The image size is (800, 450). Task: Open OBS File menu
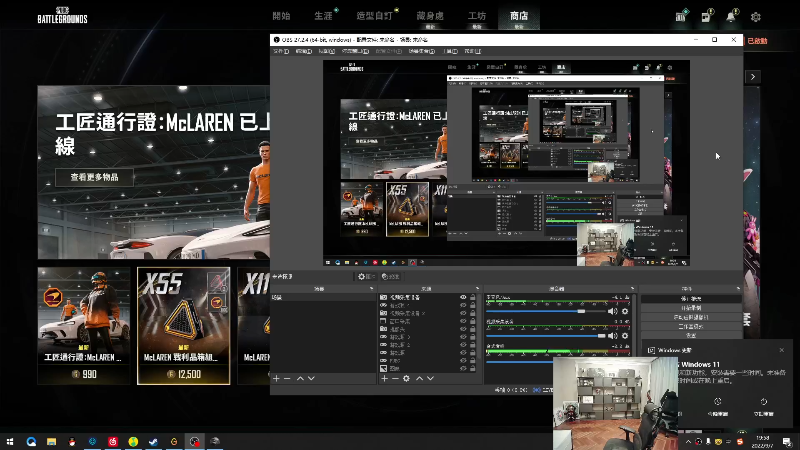point(281,51)
